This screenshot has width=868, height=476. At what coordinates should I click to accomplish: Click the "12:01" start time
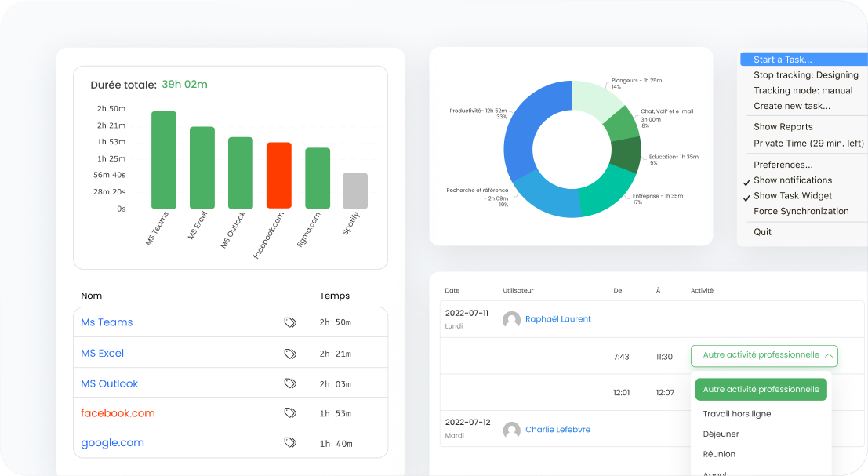pos(622,392)
